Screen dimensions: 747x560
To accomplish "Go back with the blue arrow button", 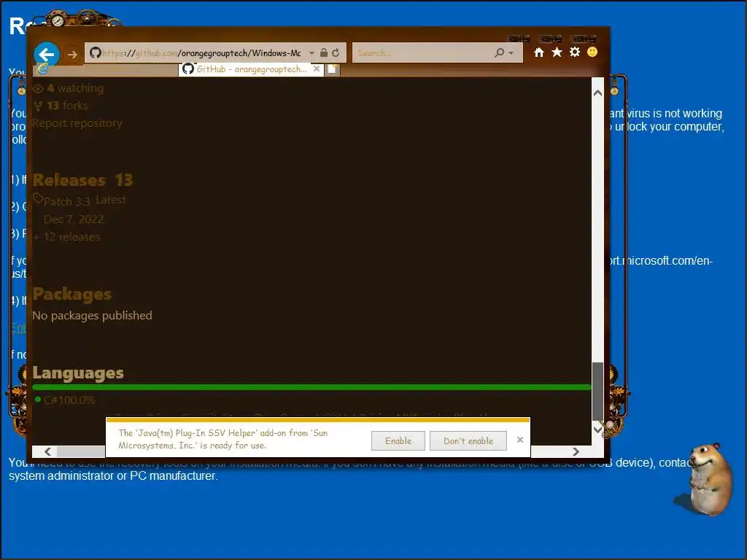I will (x=46, y=54).
